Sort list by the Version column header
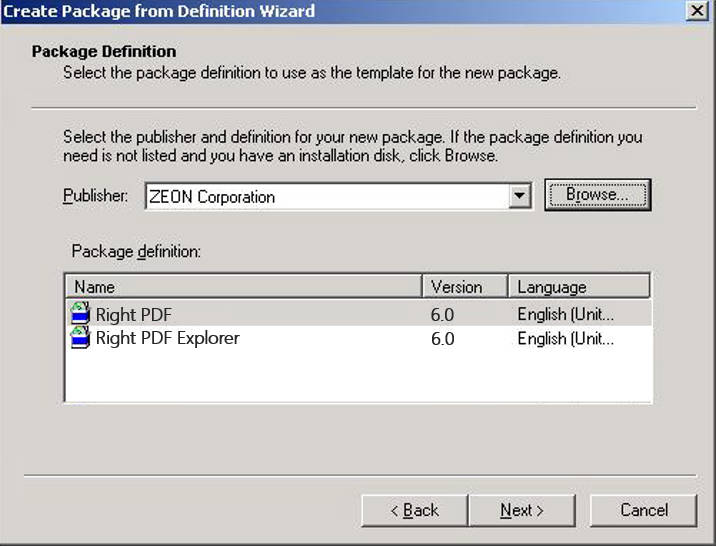Image resolution: width=716 pixels, height=547 pixels. click(x=465, y=287)
